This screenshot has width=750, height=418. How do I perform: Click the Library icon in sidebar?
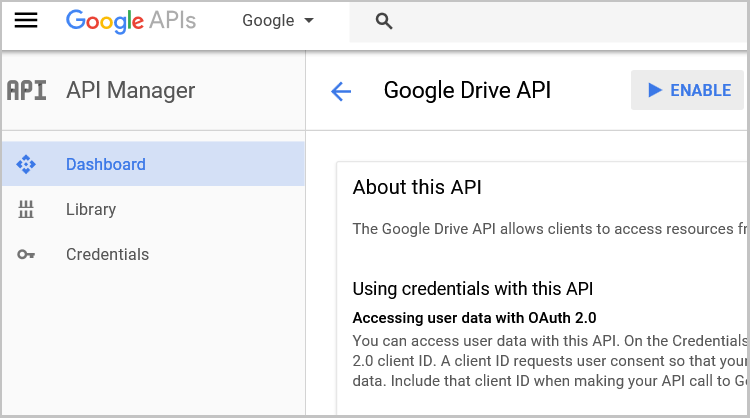[26, 209]
